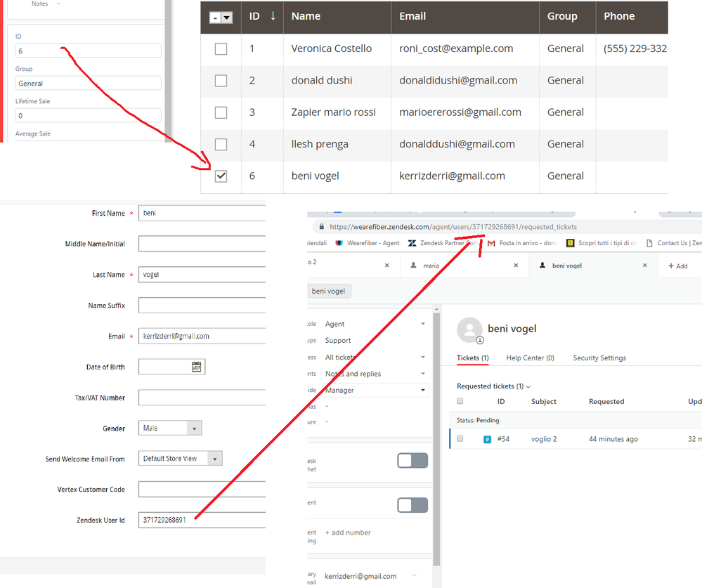Click the Zendesk Partner bookmark icon
This screenshot has width=702, height=588.
coord(412,244)
